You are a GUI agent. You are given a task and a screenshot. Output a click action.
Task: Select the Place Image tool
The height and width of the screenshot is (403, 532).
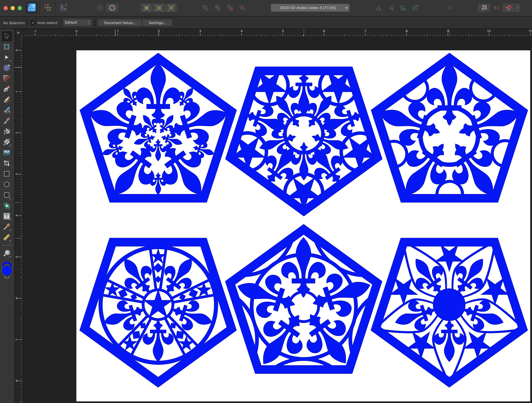(x=7, y=153)
